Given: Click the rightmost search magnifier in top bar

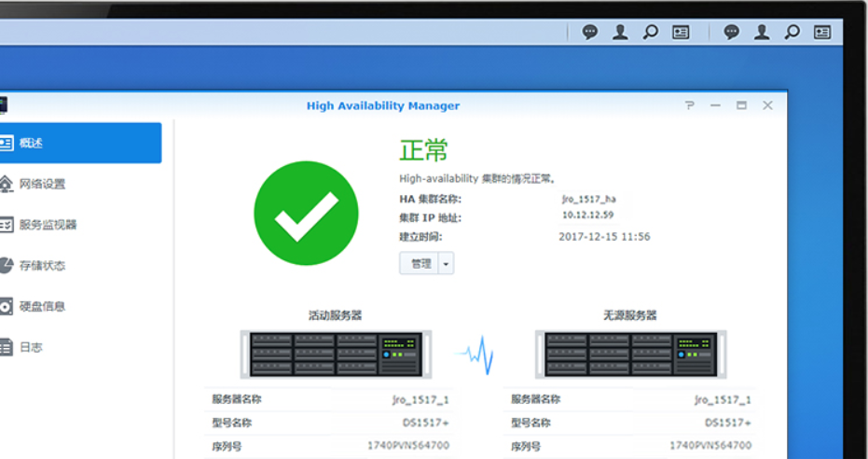Looking at the screenshot, I should point(792,32).
